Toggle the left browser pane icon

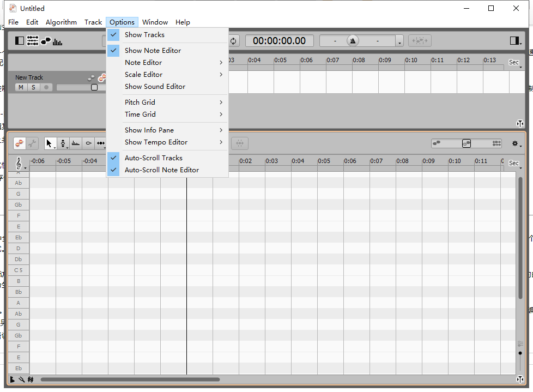pyautogui.click(x=20, y=41)
